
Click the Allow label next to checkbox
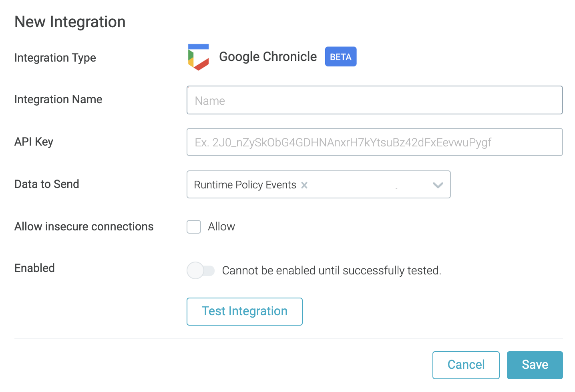tap(221, 226)
